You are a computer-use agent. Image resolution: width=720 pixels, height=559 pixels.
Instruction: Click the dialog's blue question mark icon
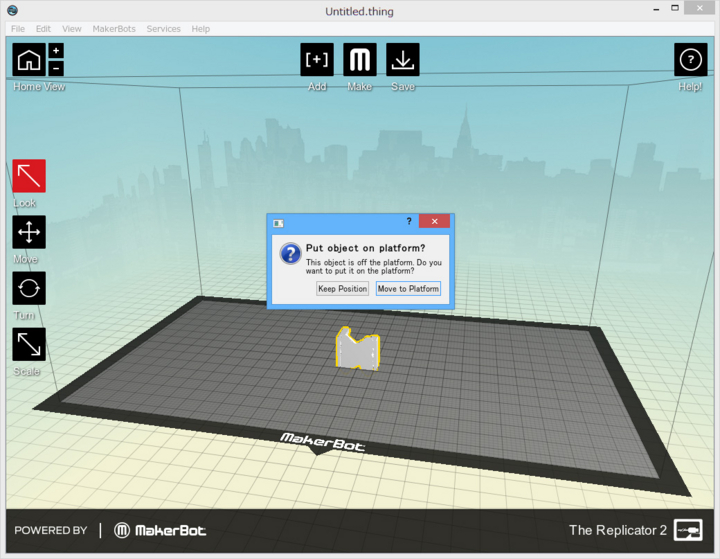[290, 253]
